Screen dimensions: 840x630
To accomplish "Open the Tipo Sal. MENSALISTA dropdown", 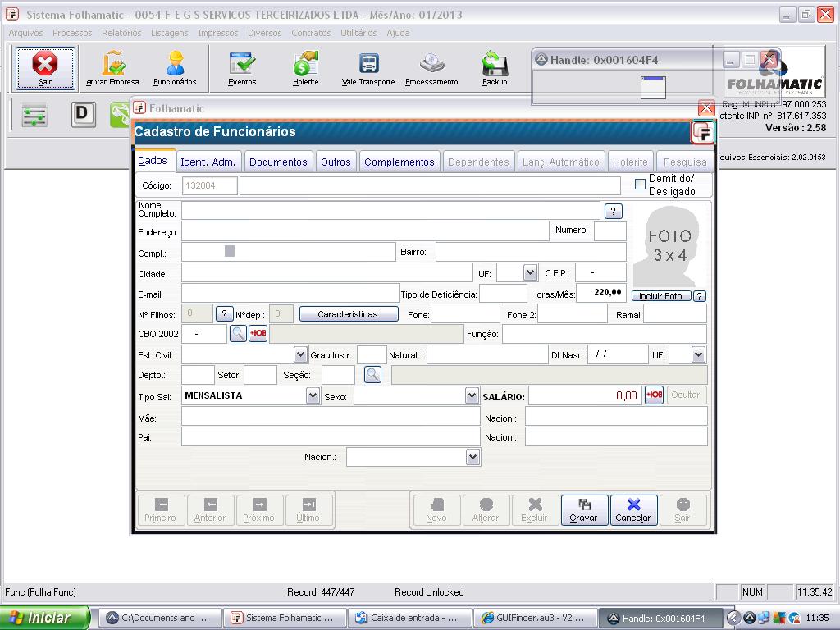I will point(313,395).
